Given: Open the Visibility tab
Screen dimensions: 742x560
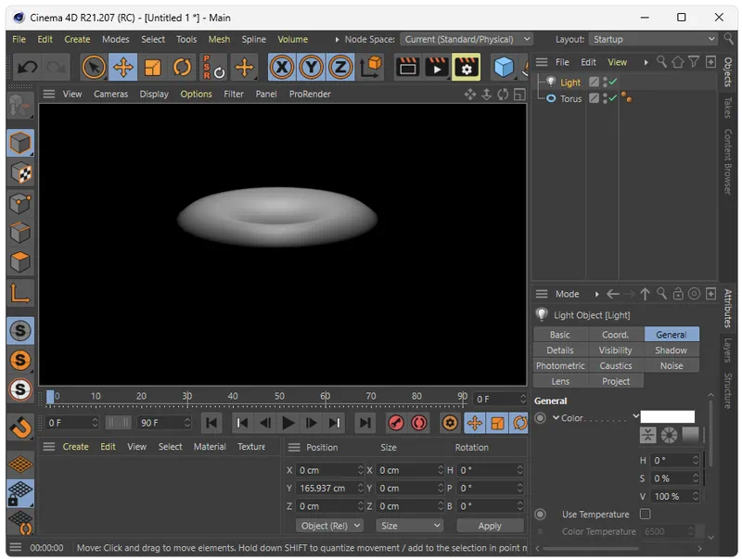Looking at the screenshot, I should [x=615, y=350].
